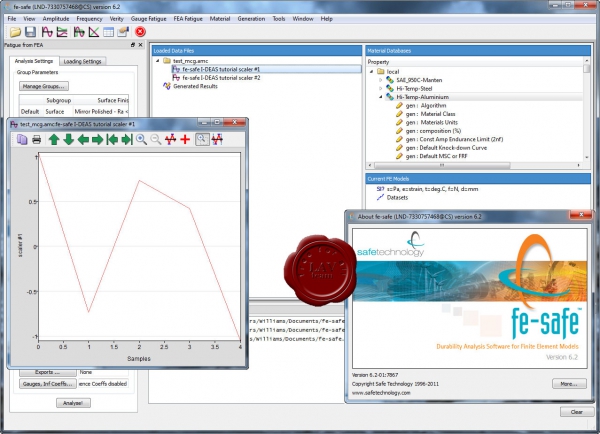Click the green up arrow in plot toolbar

[54, 139]
